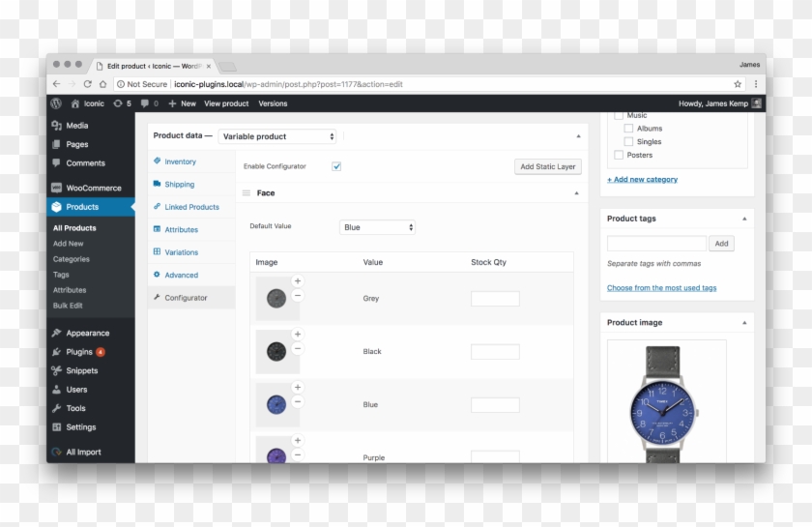This screenshot has height=527, width=812.
Task: Uncheck the Enable Configurator checkbox
Action: (336, 166)
